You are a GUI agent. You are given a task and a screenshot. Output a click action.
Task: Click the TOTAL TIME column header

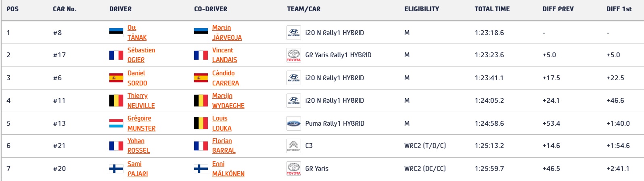pyautogui.click(x=492, y=9)
